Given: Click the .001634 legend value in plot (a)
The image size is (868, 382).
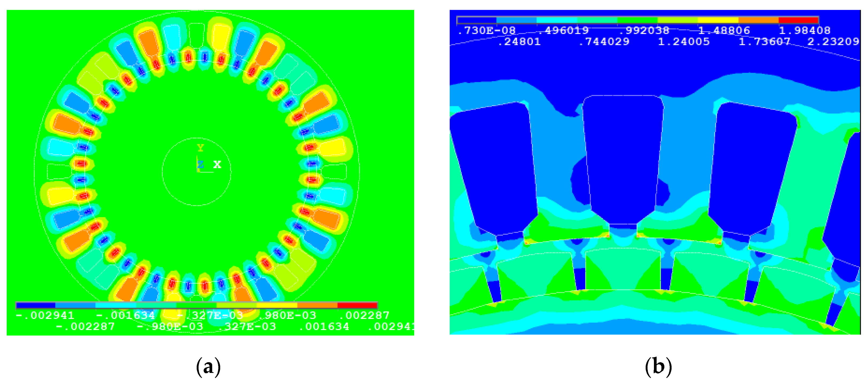Looking at the screenshot, I should [x=324, y=327].
